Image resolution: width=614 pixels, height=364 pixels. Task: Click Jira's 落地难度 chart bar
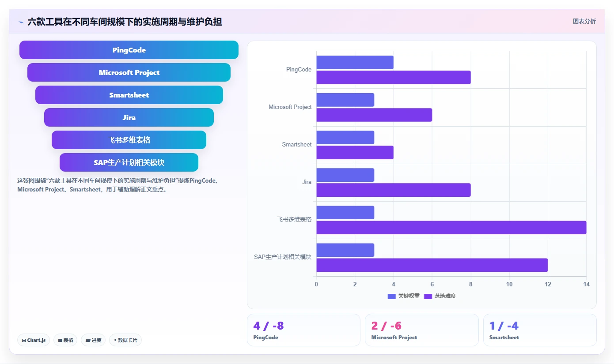(394, 190)
